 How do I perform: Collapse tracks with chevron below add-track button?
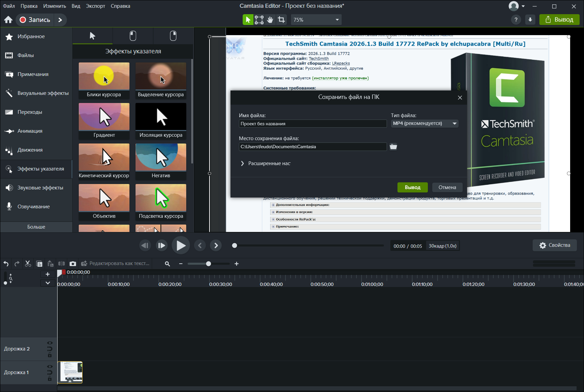pyautogui.click(x=48, y=283)
